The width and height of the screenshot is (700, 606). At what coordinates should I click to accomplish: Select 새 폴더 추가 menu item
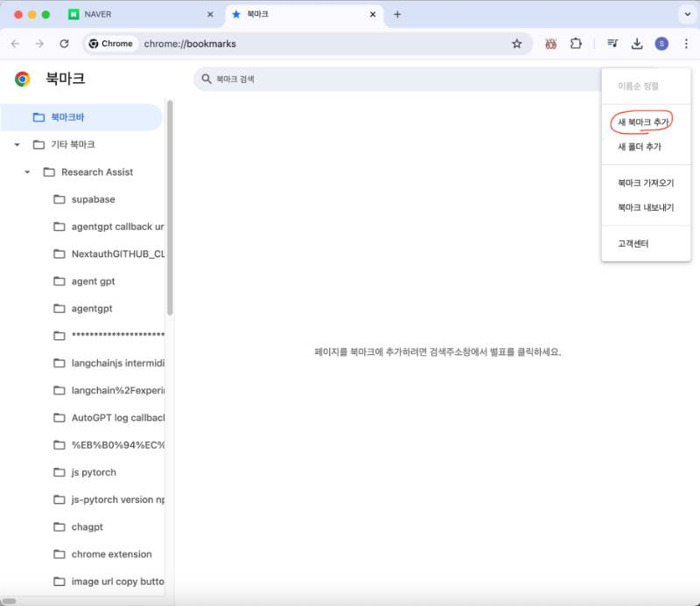coord(639,147)
